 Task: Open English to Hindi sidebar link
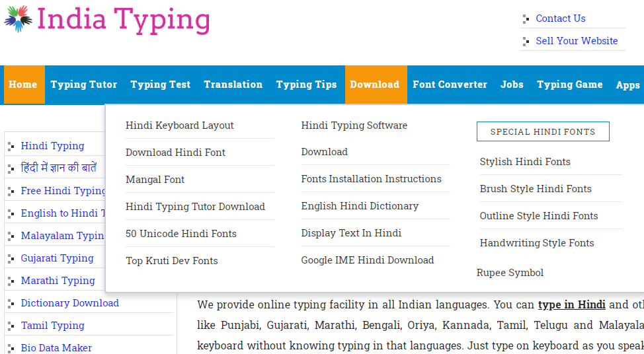pyautogui.click(x=63, y=213)
